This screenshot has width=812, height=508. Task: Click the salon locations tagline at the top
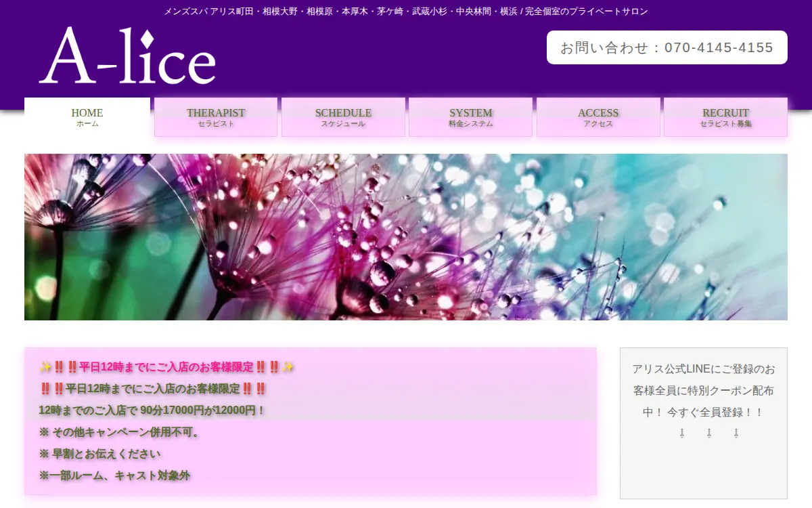(x=406, y=12)
